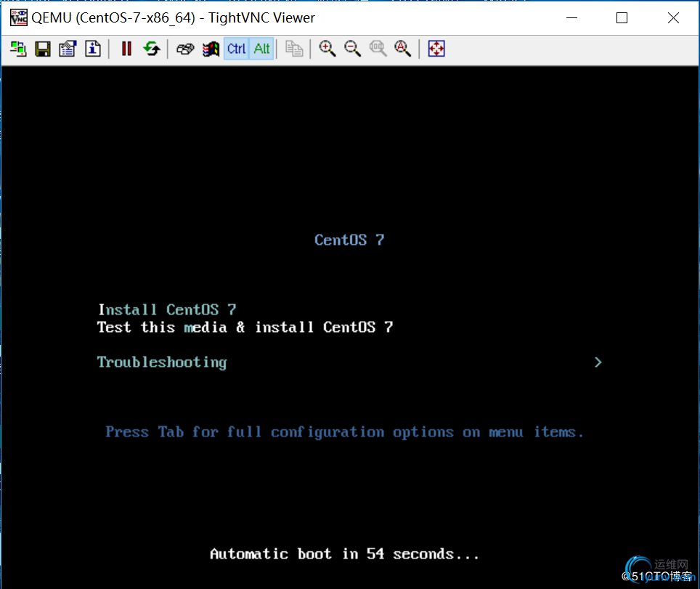Zoom out with the minus magnifier
The height and width of the screenshot is (589, 700).
click(x=353, y=49)
